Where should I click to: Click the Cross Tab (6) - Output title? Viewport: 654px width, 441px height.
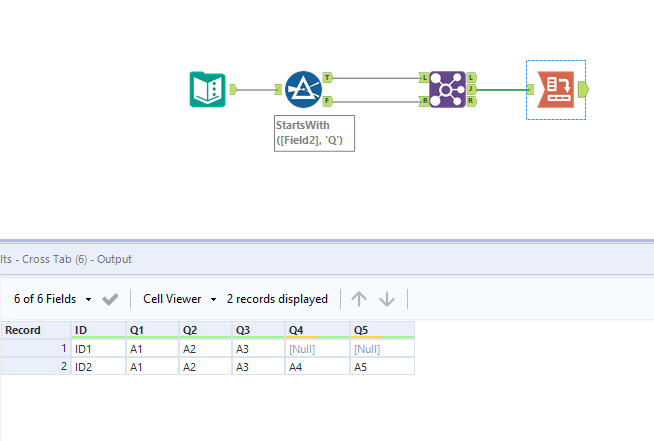pos(77,259)
